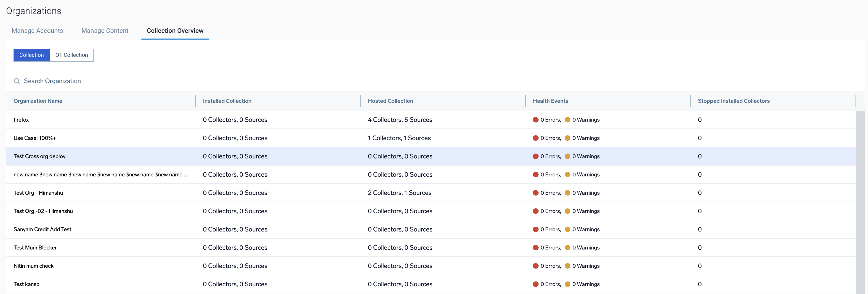Click red error dot in Sanyam Credit Add Test row

pos(535,229)
